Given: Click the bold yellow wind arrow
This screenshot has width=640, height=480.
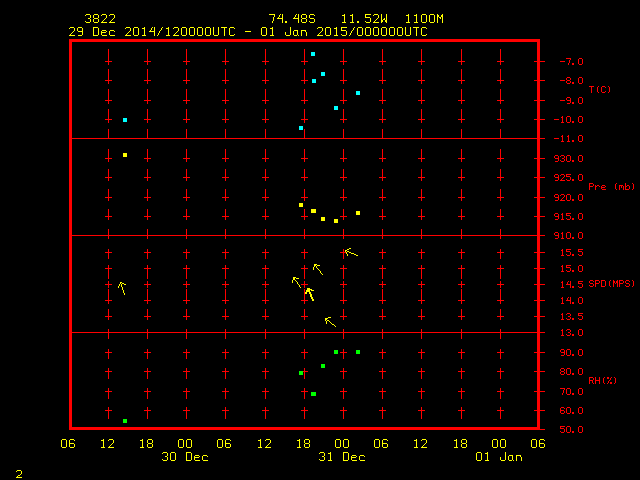Looking at the screenshot, I should click(x=309, y=294).
